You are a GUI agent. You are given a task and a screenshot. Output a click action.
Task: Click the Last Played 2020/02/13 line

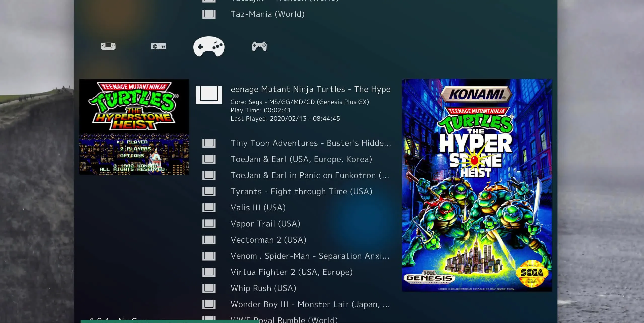click(285, 119)
